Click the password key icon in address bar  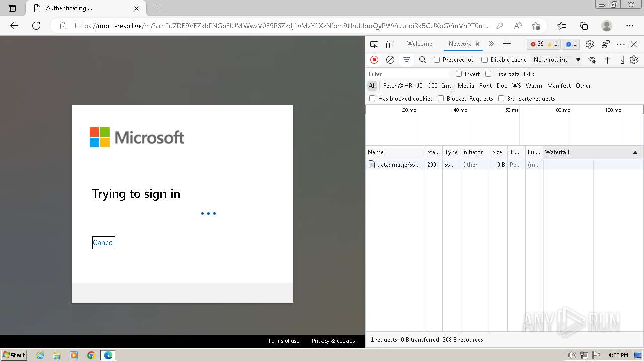coord(500,26)
